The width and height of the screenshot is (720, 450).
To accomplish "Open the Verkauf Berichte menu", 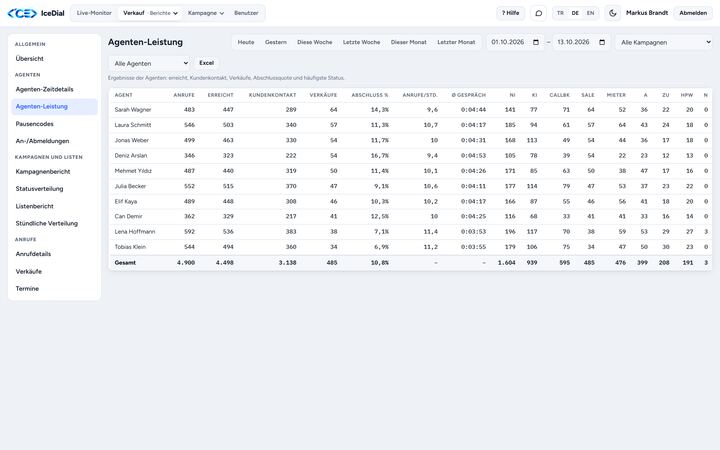I will [150, 13].
